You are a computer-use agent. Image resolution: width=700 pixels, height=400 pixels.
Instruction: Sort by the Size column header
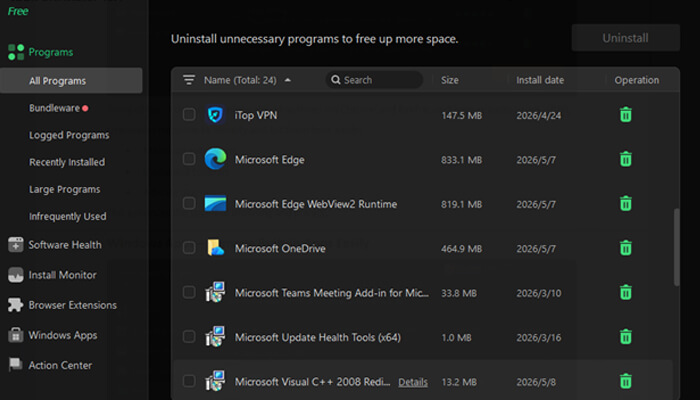[450, 80]
